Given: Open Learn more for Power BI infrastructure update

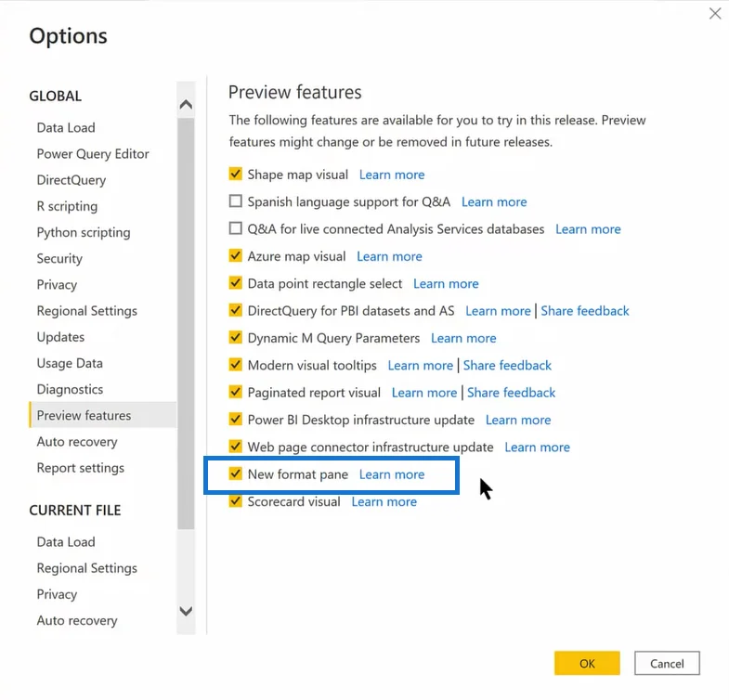Looking at the screenshot, I should tap(518, 421).
